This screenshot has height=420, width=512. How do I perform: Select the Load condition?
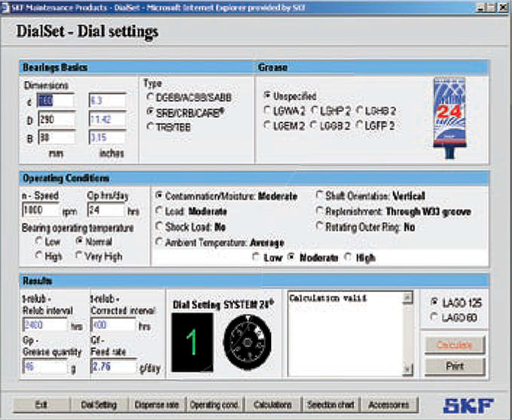(x=159, y=211)
